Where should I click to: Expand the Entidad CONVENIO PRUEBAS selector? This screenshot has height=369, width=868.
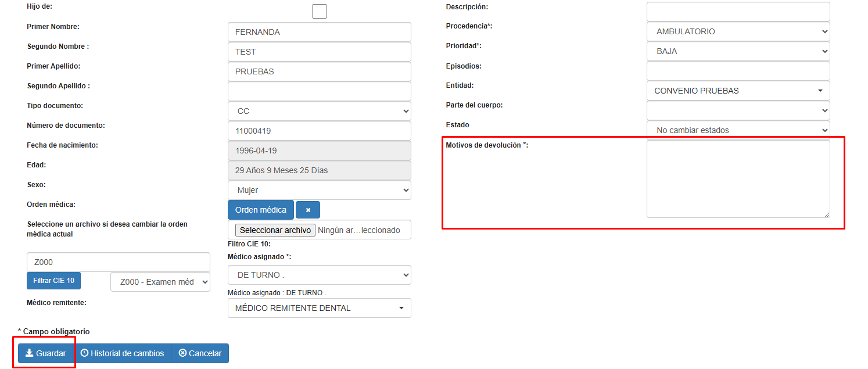(x=738, y=91)
